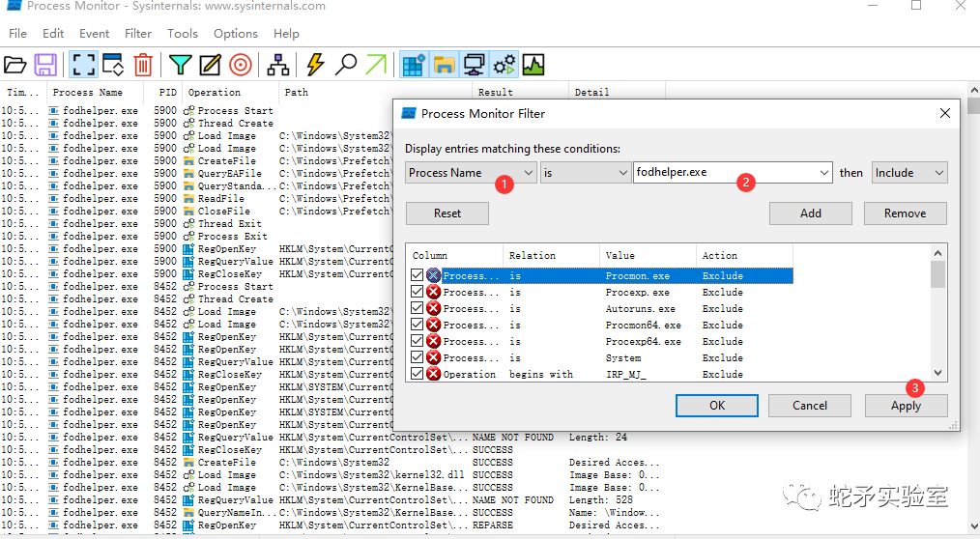Toggle the Autoscroll toolbar icon
The width and height of the screenshot is (980, 539).
[113, 65]
